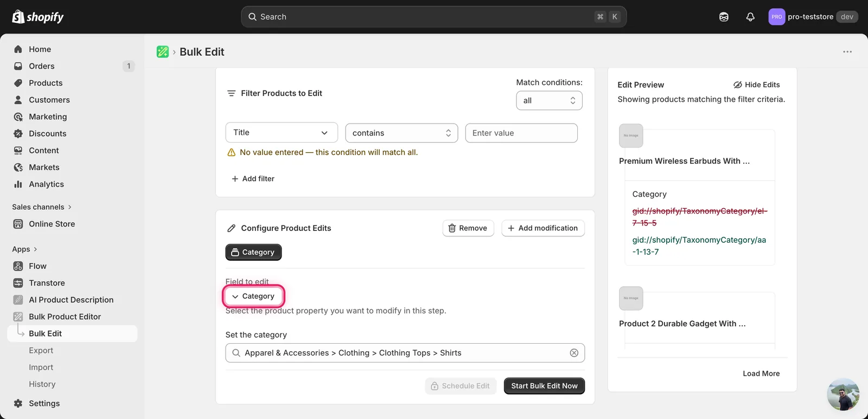Image resolution: width=868 pixels, height=419 pixels.
Task: Toggle Hide Edits in preview
Action: coord(756,85)
